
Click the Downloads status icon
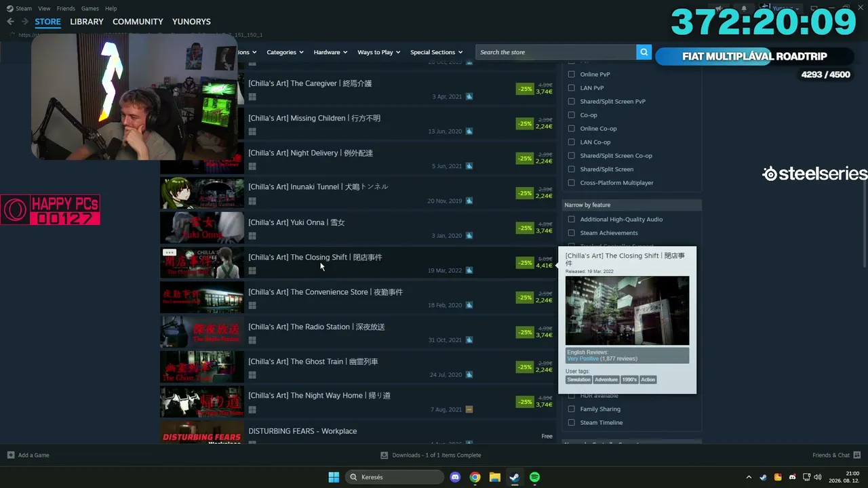pos(384,455)
